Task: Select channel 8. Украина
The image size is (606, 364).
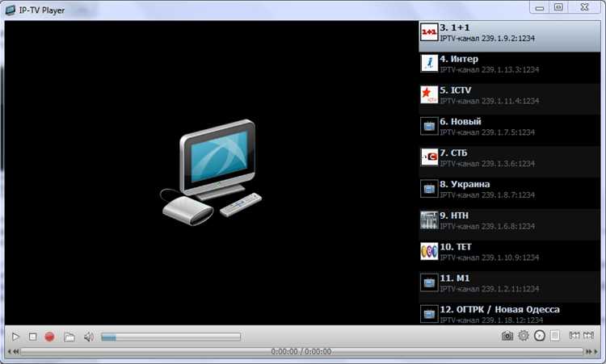Action: point(510,193)
